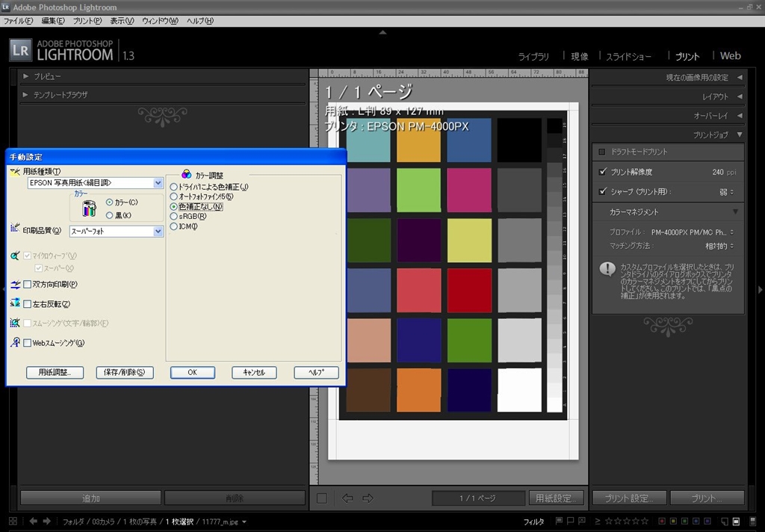The width and height of the screenshot is (765, 532).
Task: Click the Lightroom LR logo badge
Action: 20,51
